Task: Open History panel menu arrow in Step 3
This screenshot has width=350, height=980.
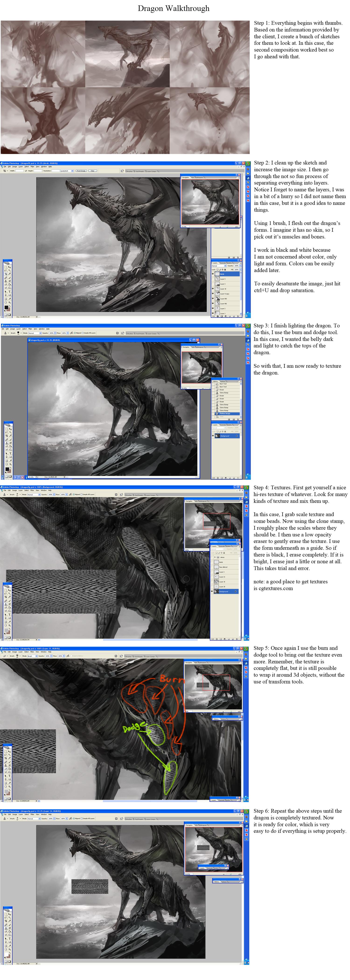Action: click(x=241, y=381)
